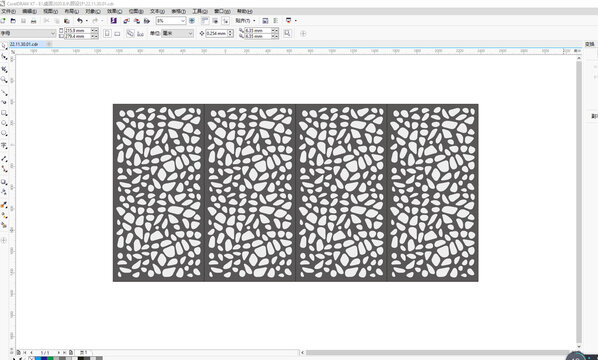Click the Export icon
Screen dimensions: 598x360
coord(137,21)
